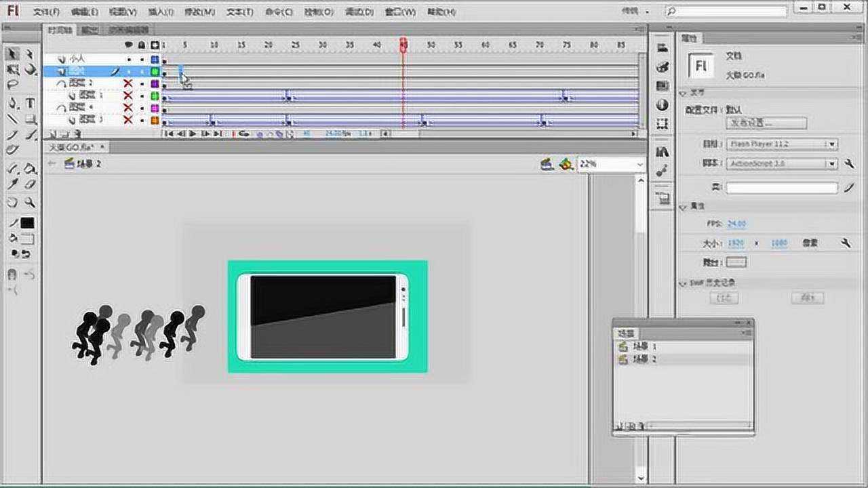Select the Subselection tool
Viewport: 868px width, 488px height.
[x=30, y=54]
